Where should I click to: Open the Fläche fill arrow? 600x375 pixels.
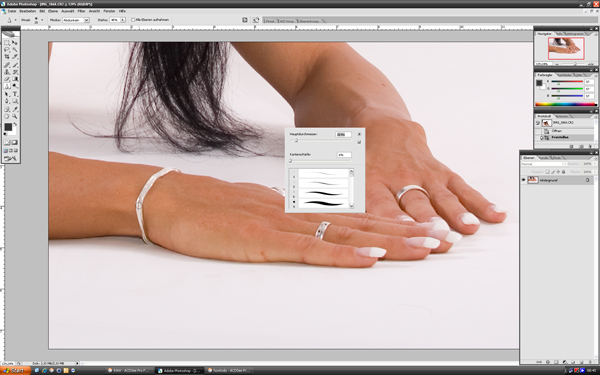point(595,172)
